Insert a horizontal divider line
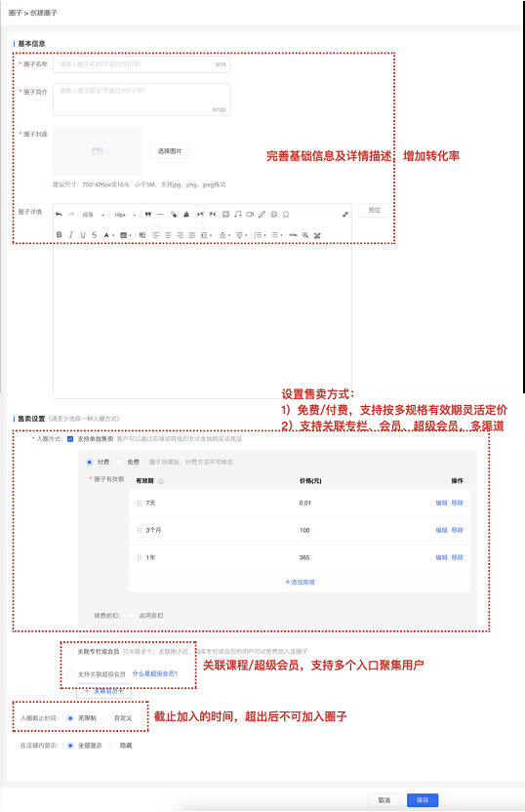Viewport: 525px width, 812px height. pyautogui.click(x=160, y=215)
